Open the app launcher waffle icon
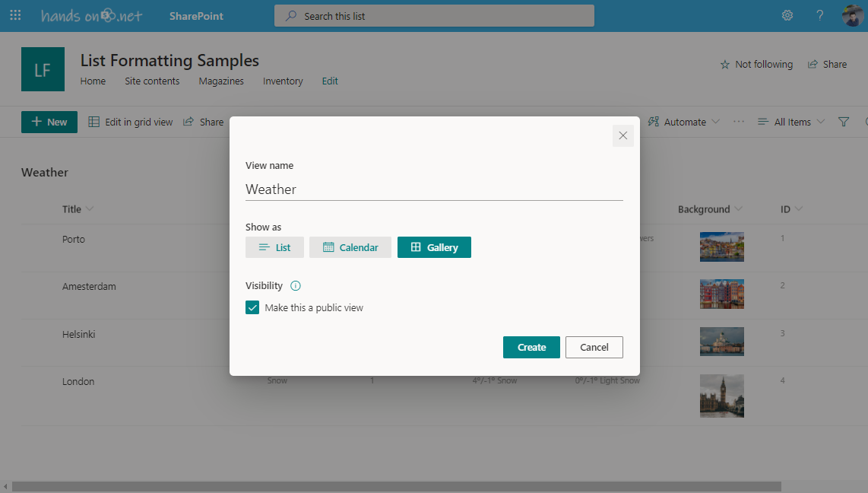This screenshot has width=868, height=493. (x=15, y=15)
